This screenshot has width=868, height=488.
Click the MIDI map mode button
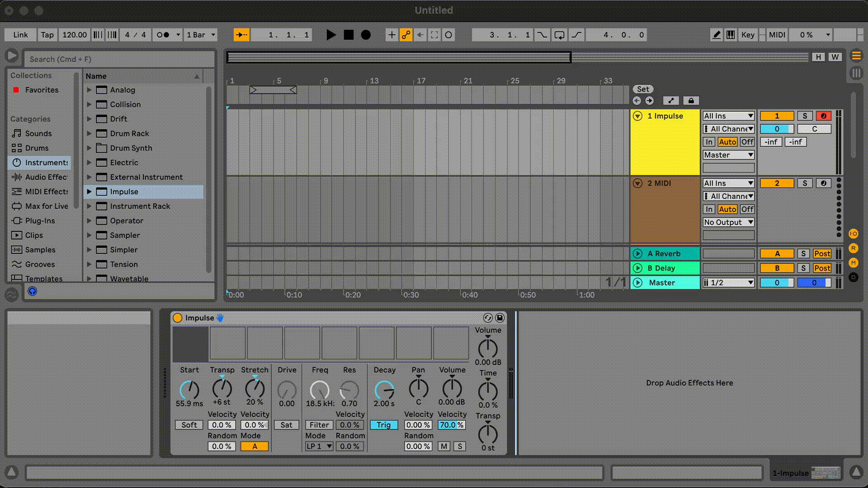coord(777,35)
